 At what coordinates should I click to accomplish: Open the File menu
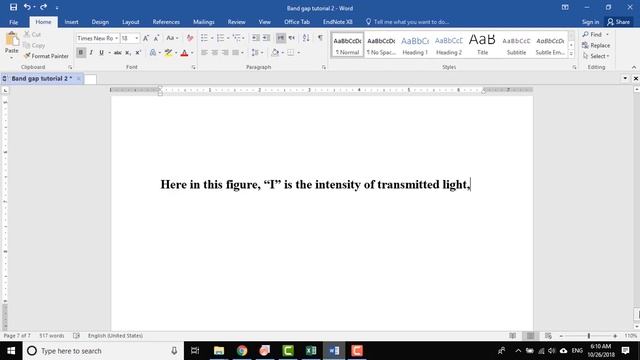coord(13,22)
